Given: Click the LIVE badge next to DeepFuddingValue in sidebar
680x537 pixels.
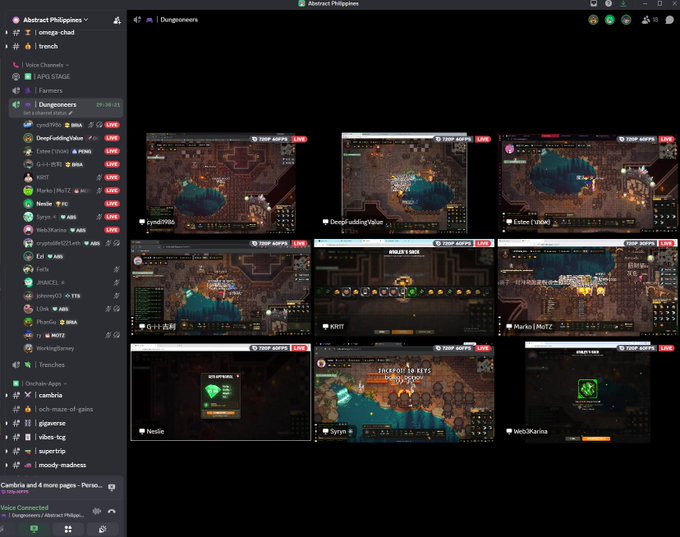Looking at the screenshot, I should 112,138.
